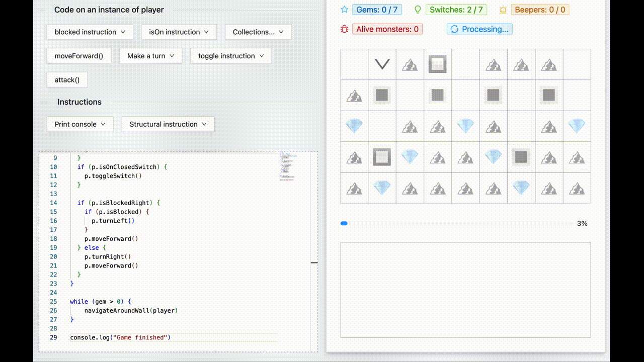Click the gem between mountains in the third row's middle

coord(465,126)
